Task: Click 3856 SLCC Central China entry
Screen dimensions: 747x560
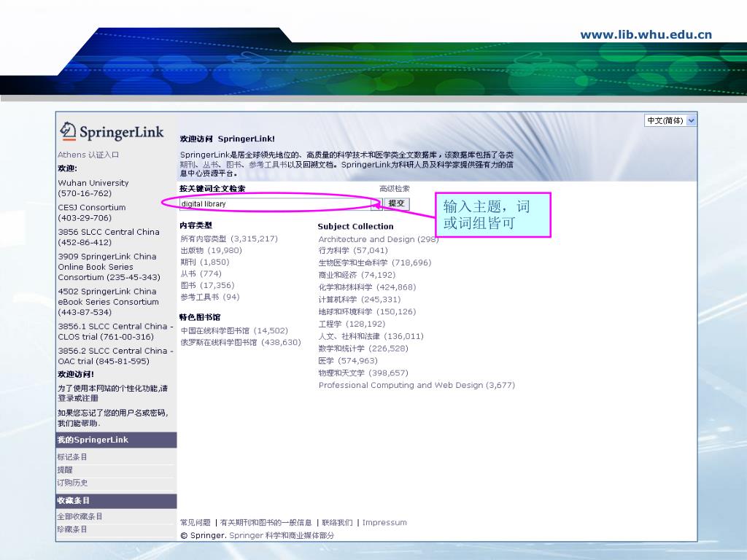Action: 109,237
